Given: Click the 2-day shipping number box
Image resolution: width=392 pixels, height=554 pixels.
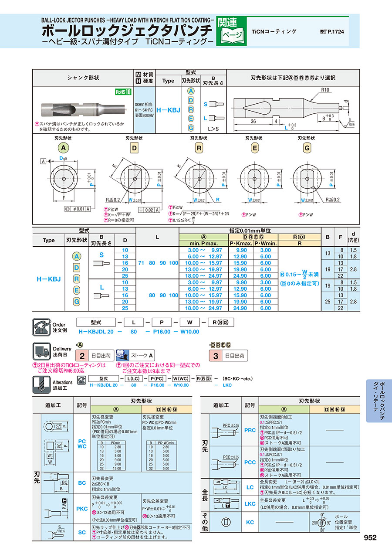Looking at the screenshot, I should [x=81, y=356].
